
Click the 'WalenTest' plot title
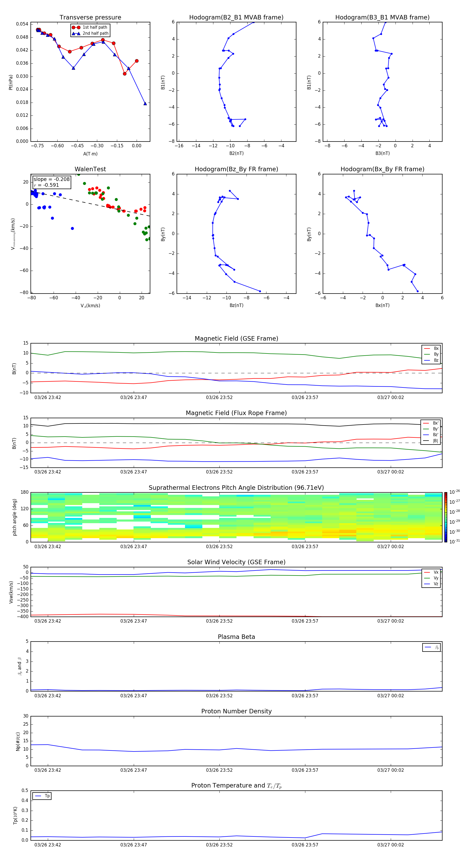tap(90, 169)
